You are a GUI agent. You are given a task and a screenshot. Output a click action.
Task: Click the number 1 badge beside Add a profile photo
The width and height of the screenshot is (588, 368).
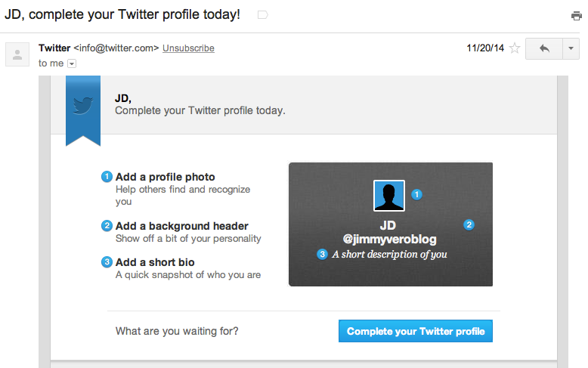(107, 177)
